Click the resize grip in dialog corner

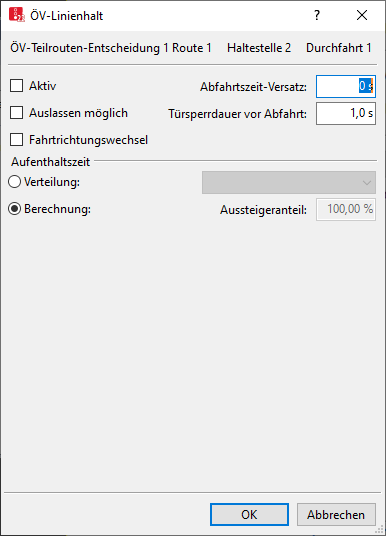(379, 529)
